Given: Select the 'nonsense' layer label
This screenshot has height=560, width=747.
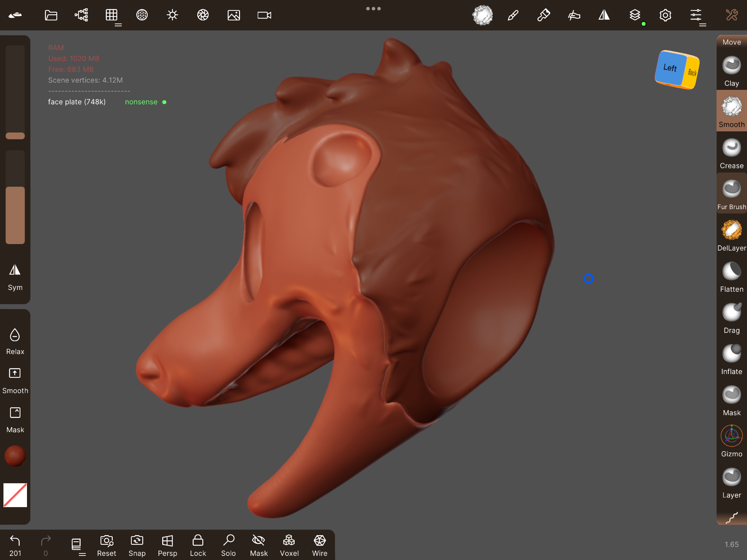Looking at the screenshot, I should (x=141, y=102).
